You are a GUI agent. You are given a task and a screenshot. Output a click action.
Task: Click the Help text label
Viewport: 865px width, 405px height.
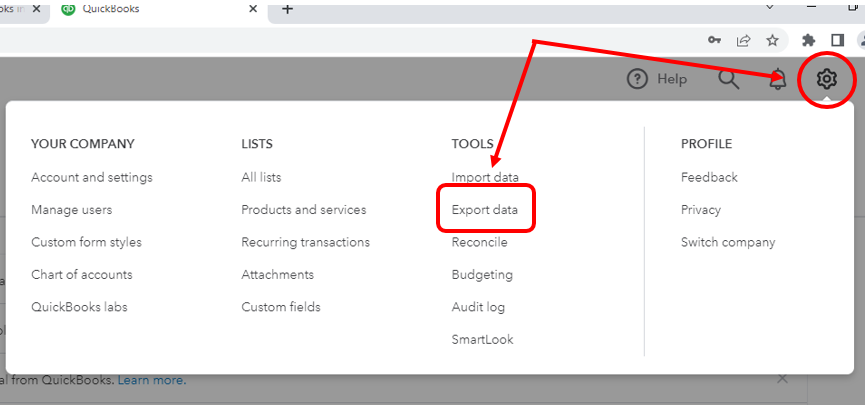point(672,79)
